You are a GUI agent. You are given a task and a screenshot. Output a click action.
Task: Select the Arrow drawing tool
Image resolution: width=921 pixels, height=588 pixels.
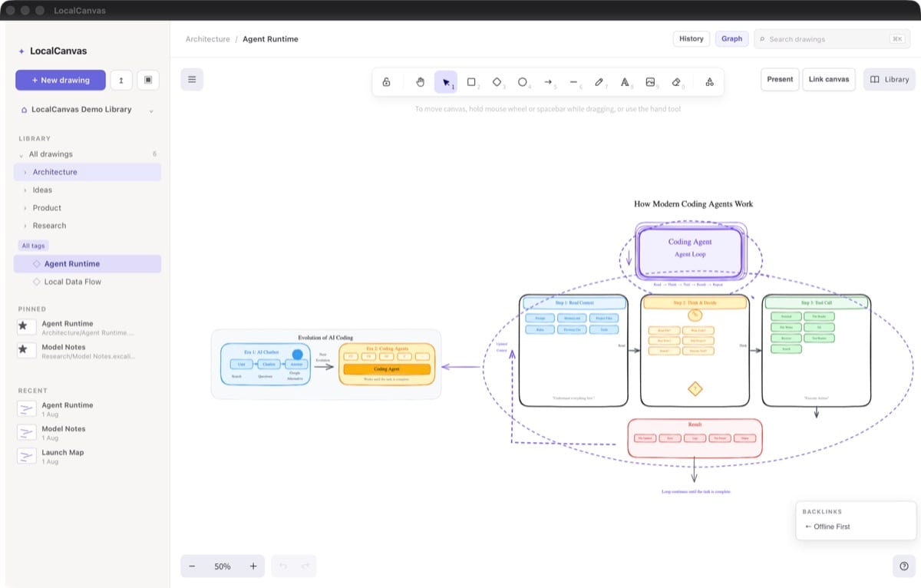tap(548, 82)
